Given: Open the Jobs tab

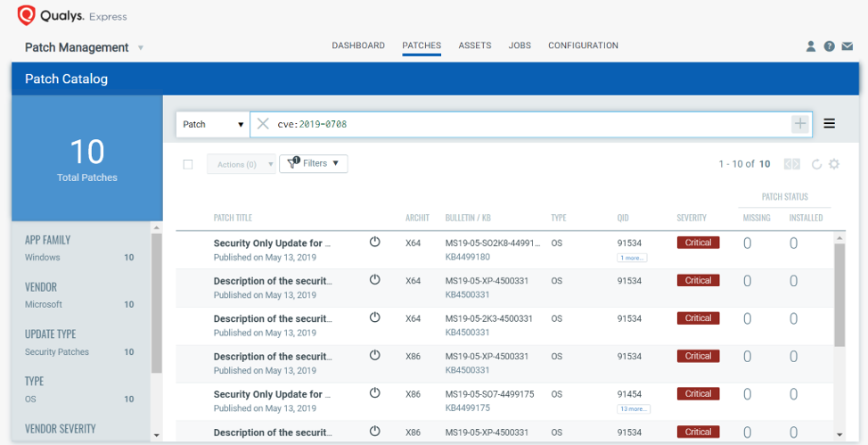Looking at the screenshot, I should (520, 45).
